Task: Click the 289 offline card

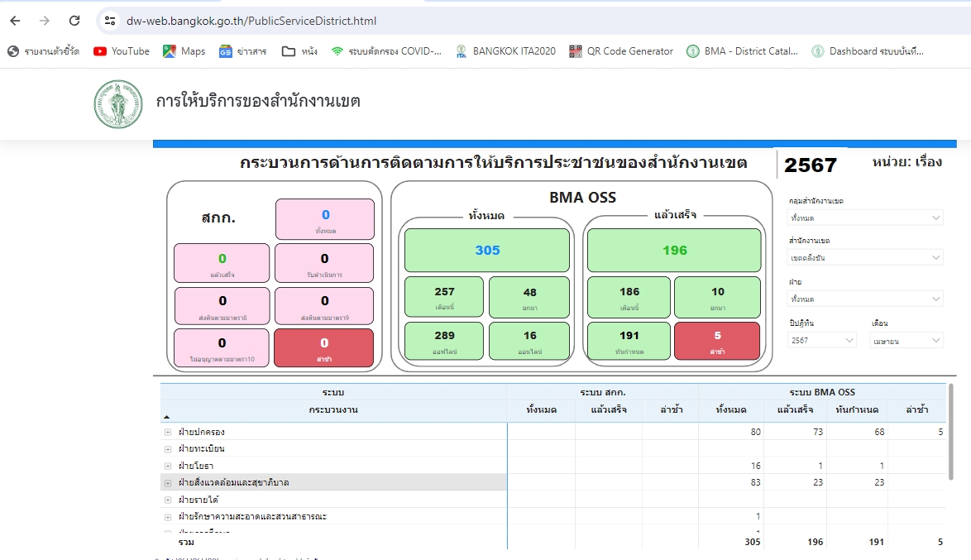Action: 444,341
